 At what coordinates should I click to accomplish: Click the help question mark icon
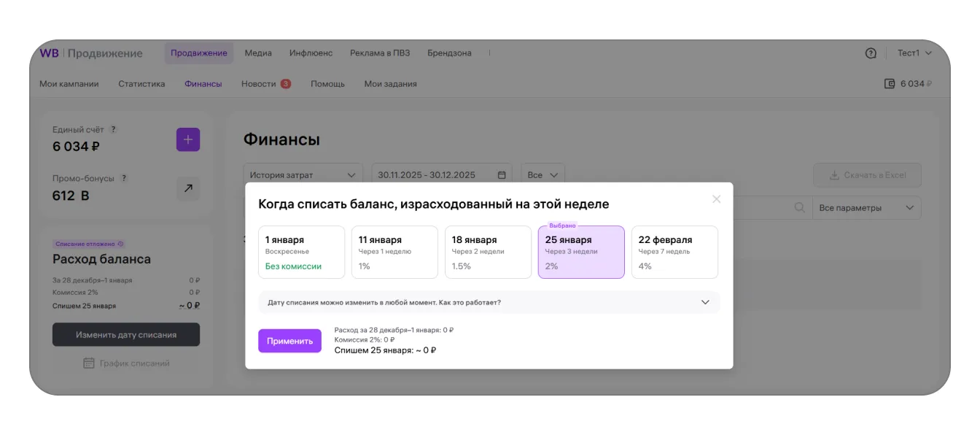pos(870,53)
